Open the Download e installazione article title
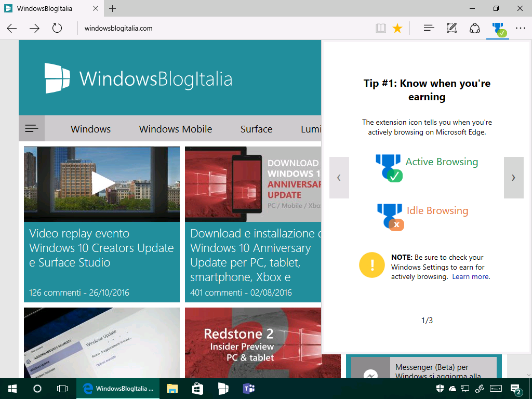Screen dimensions: 532x399 [x=255, y=255]
